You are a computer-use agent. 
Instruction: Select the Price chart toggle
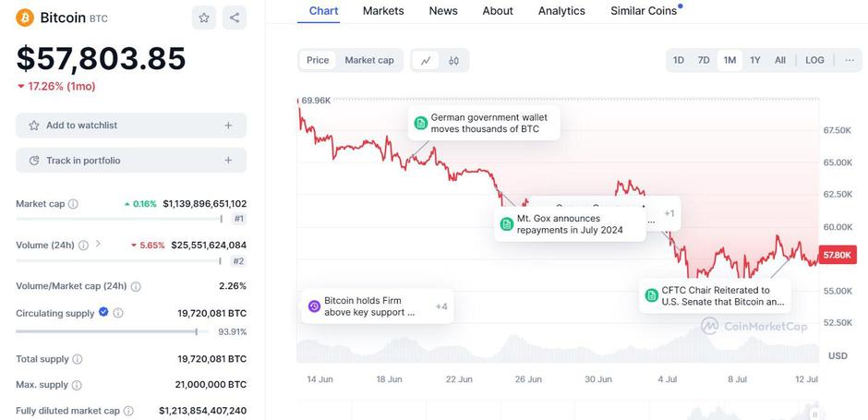pyautogui.click(x=318, y=60)
